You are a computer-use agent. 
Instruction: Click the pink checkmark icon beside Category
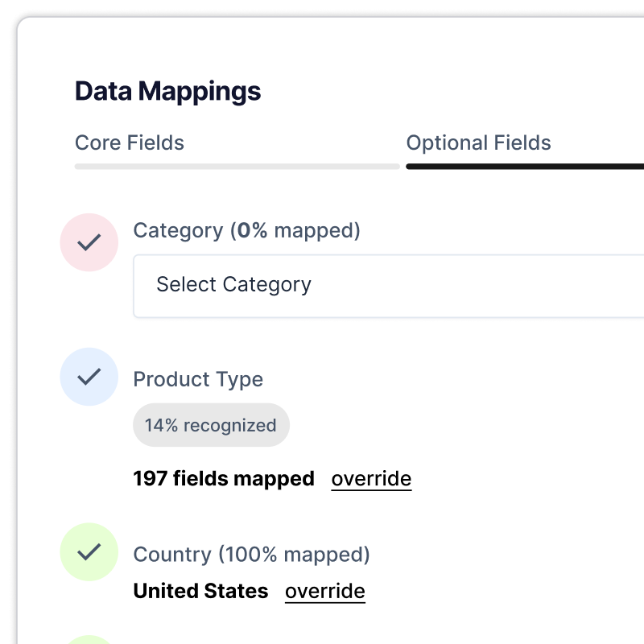point(89,242)
